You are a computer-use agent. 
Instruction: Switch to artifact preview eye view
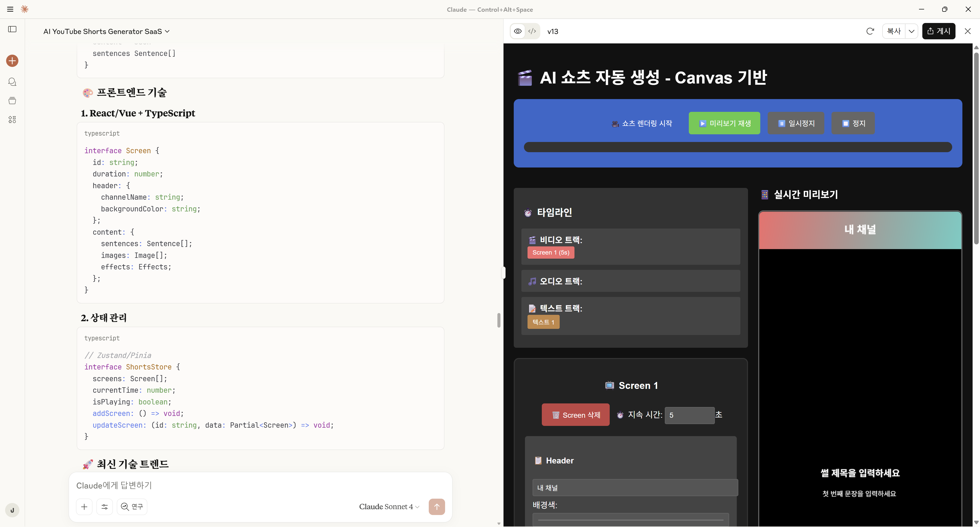point(518,31)
